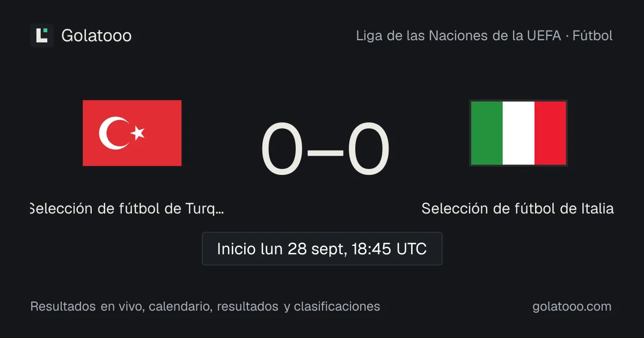Open Selección de fútbol de Italia team name

click(x=518, y=208)
